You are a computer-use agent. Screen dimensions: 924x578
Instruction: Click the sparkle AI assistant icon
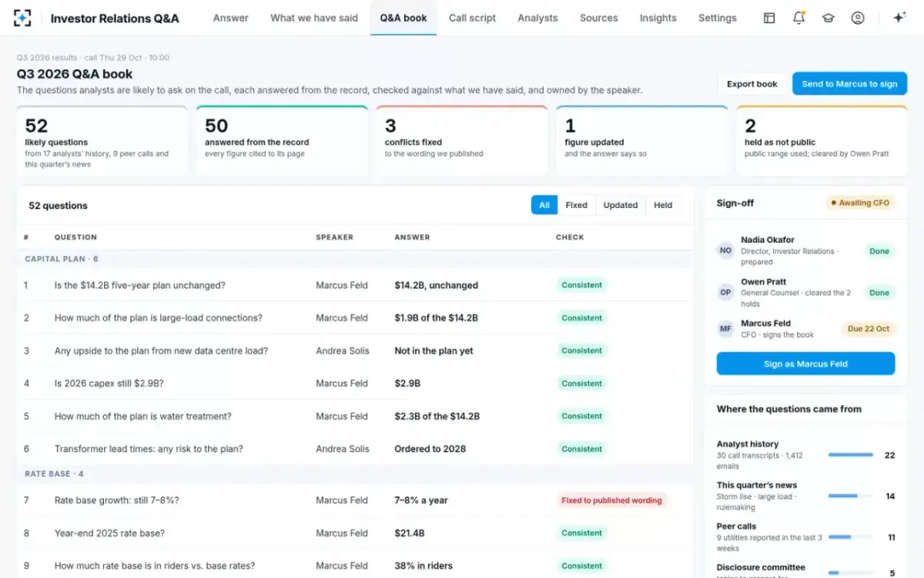(x=899, y=18)
